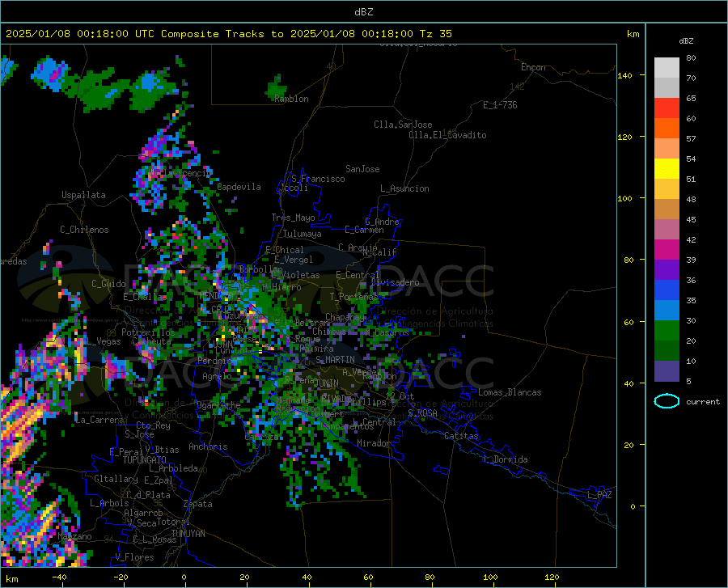728x588 pixels.
Task: Click the Anchoris map label
Action: pos(208,446)
